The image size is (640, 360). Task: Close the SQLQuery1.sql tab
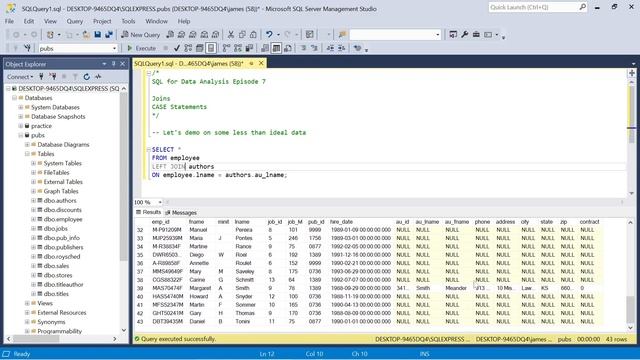pos(261,63)
